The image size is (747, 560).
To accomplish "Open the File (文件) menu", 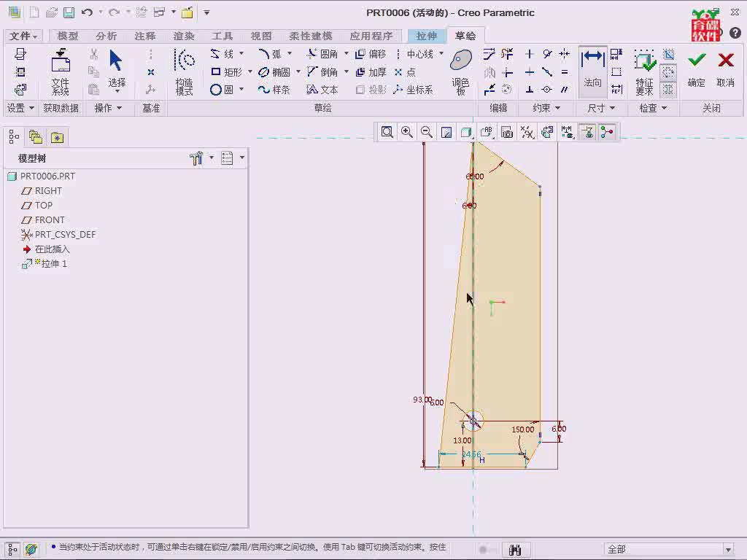I will pyautogui.click(x=23, y=36).
